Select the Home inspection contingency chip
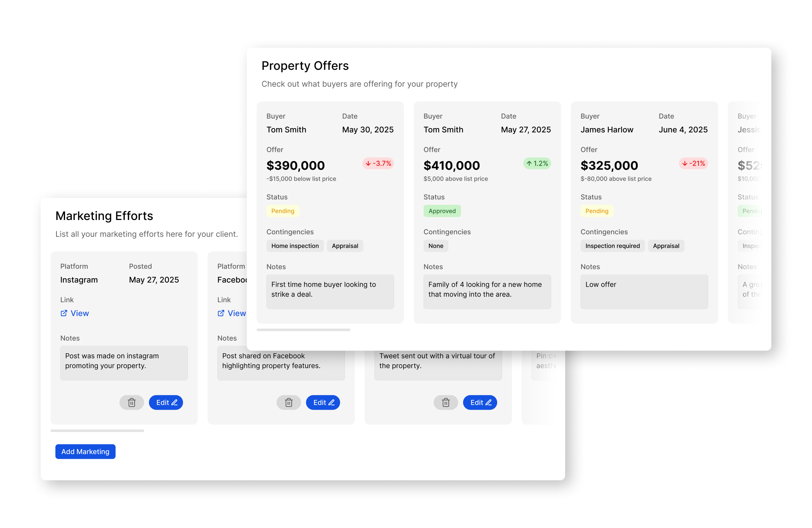Image resolution: width=812 pixels, height=528 pixels. coord(295,246)
